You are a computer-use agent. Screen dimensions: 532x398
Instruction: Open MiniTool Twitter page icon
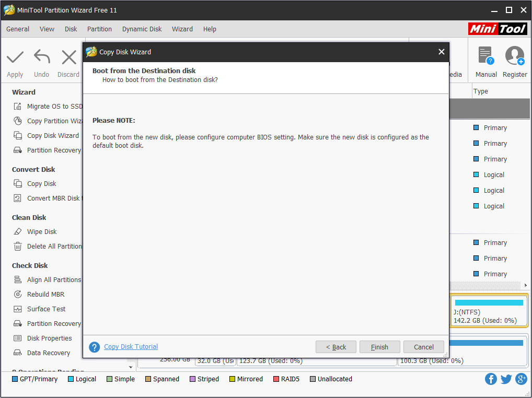tap(506, 379)
